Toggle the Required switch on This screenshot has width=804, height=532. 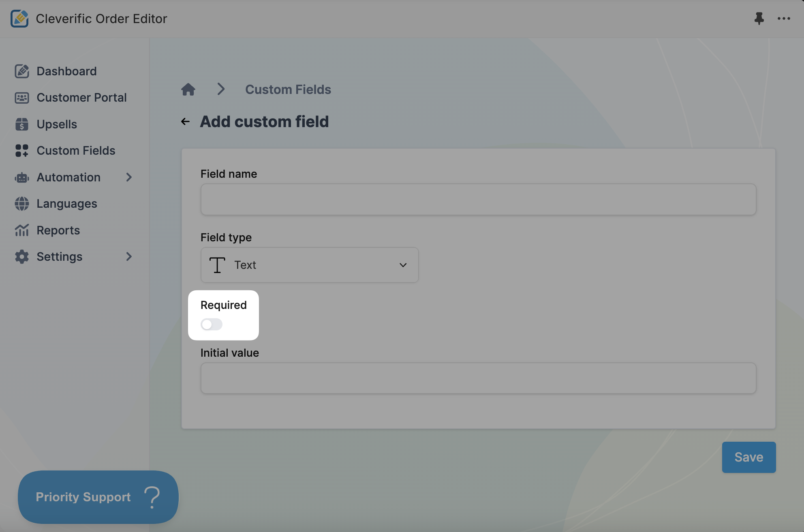coord(212,324)
